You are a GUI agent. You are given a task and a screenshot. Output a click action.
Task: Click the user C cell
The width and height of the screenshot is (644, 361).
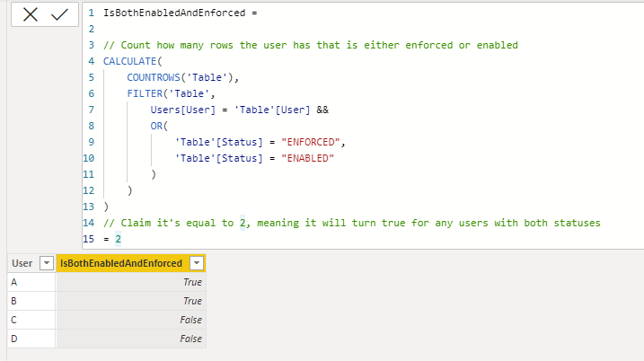pos(31,320)
